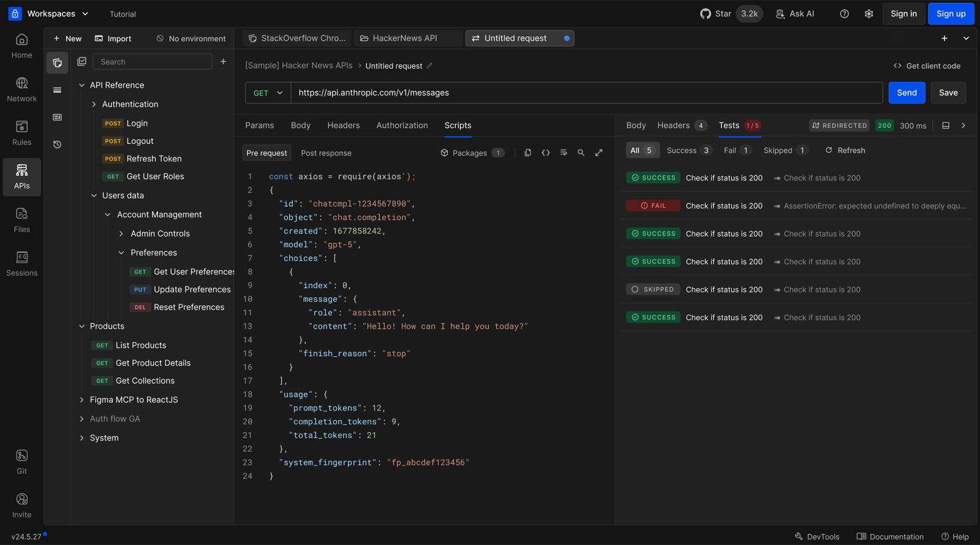Expand the Admin Controls folder
The image size is (980, 545).
(121, 234)
